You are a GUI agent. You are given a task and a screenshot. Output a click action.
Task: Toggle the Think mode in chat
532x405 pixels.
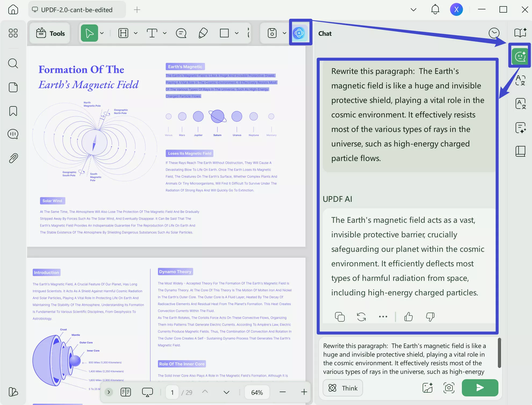point(343,388)
